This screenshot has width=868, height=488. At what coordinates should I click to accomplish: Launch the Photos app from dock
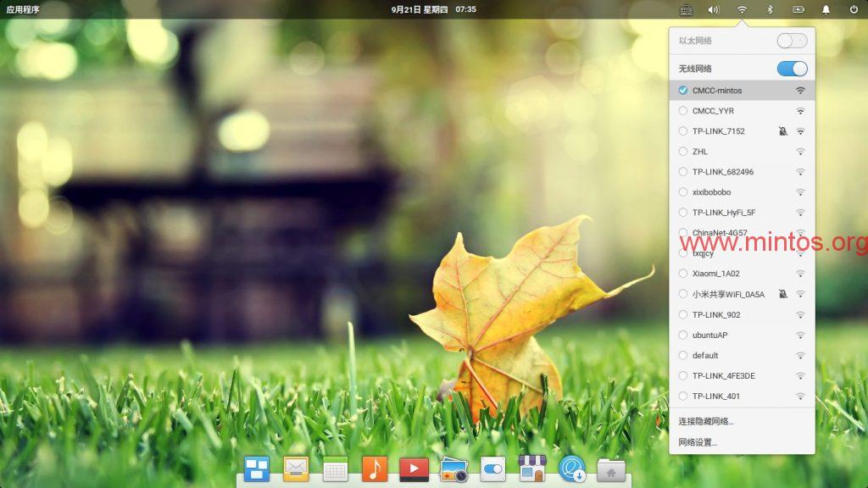[453, 469]
